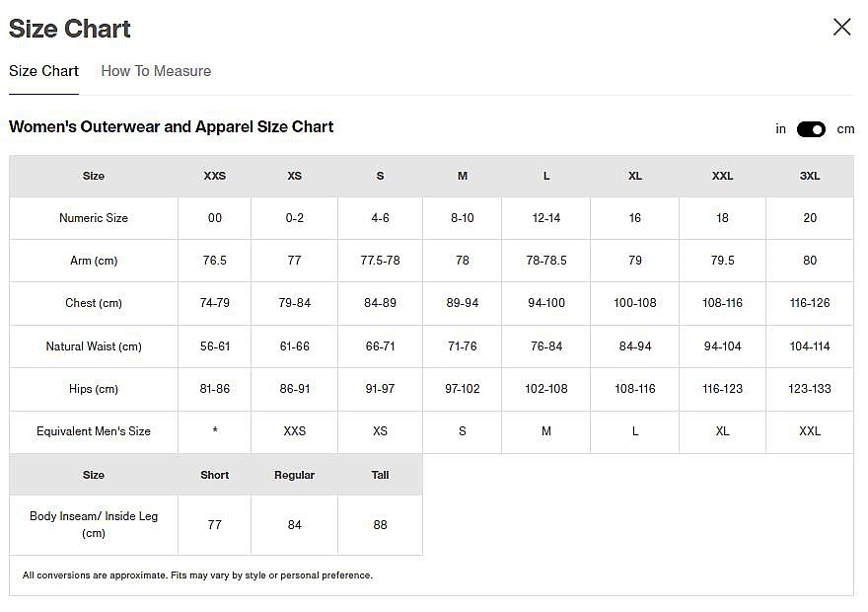Select the Tall inseam column header
Viewport: 868px width, 612px height.
[380, 475]
